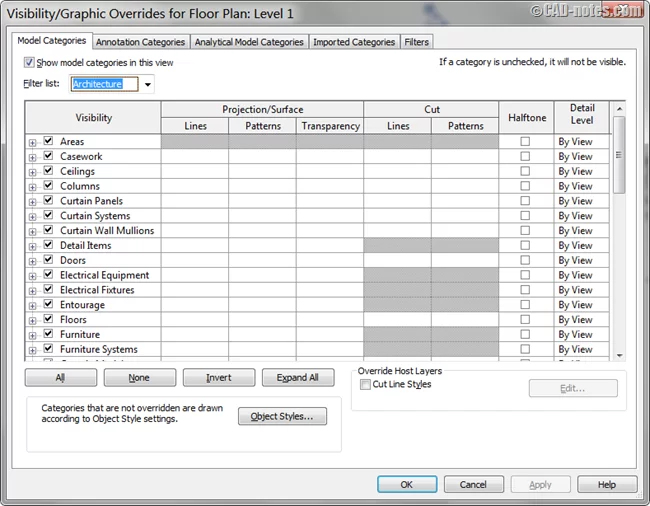650x506 pixels.
Task: Select the Floors category row
Action: point(74,320)
